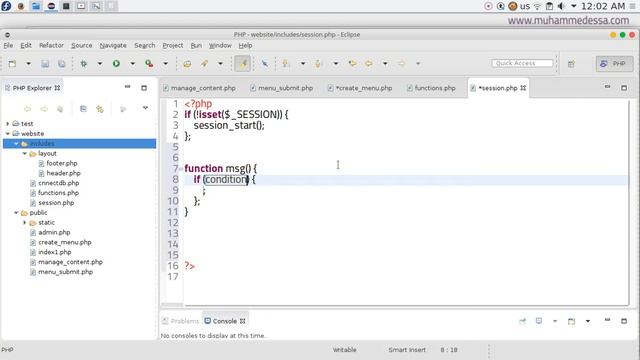640x360 pixels.
Task: Open the Help menu
Action: (245, 45)
